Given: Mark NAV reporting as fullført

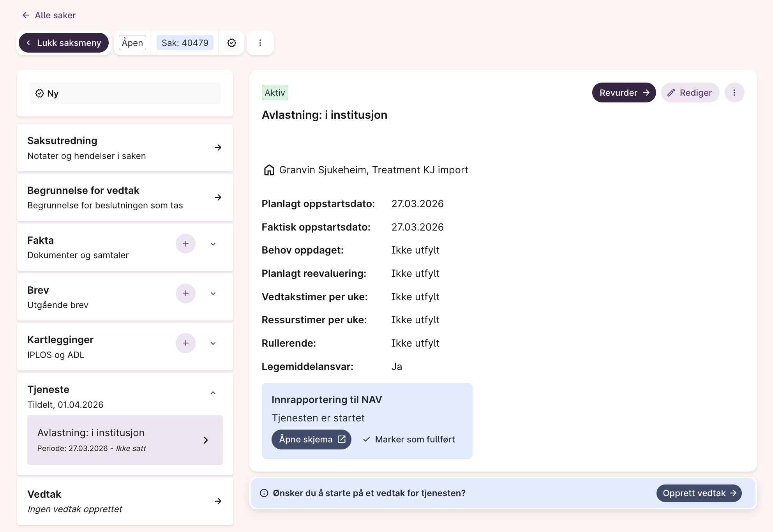Looking at the screenshot, I should coord(409,439).
